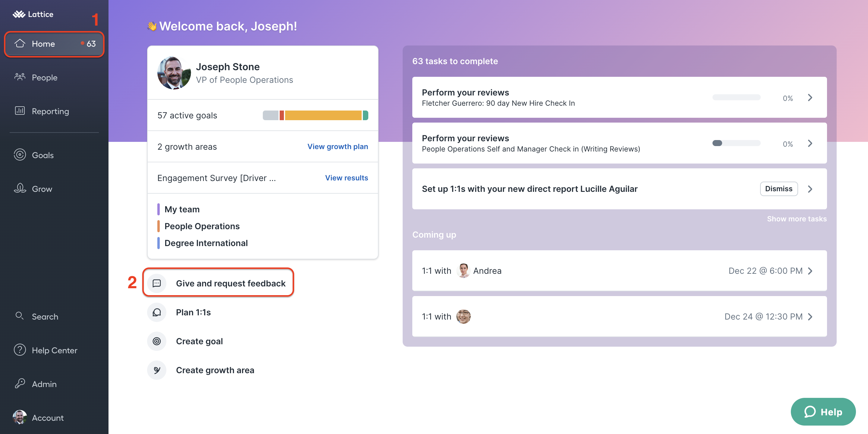Click the Joseph Stone name

pos(228,67)
